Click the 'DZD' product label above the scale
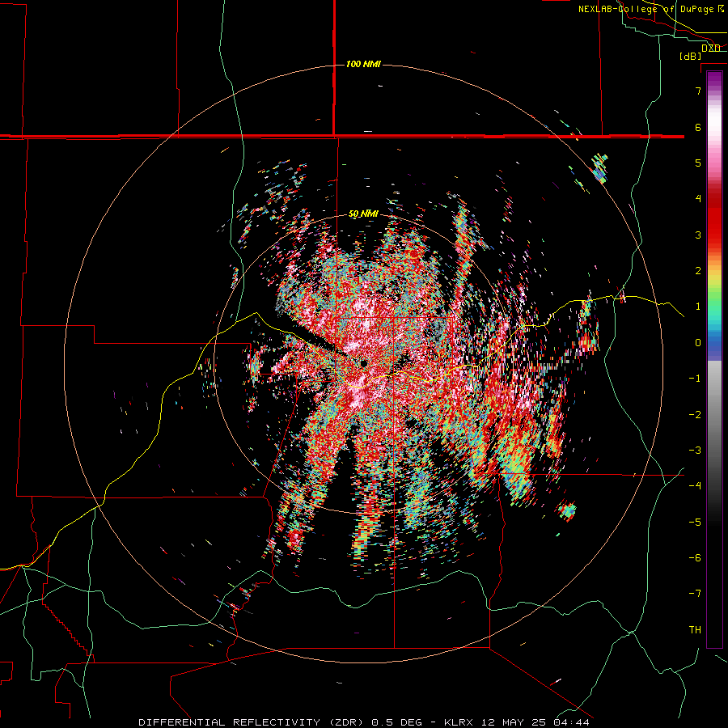This screenshot has height=728, width=728. click(x=711, y=49)
